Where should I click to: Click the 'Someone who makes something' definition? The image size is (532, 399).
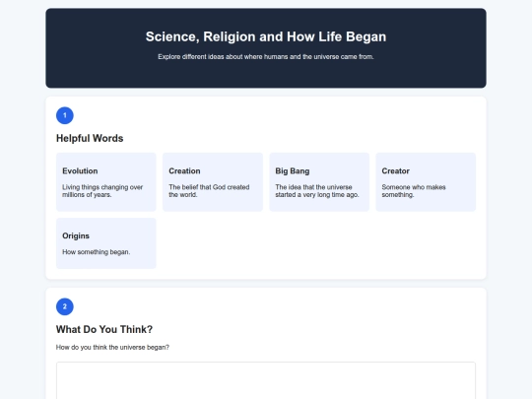tap(414, 191)
